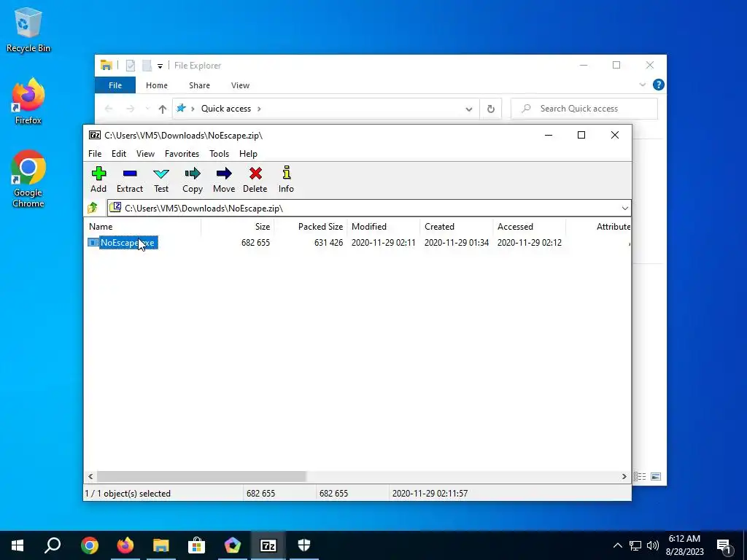Select the Google Chrome desktop shortcut
This screenshot has width=747, height=560.
tap(28, 179)
